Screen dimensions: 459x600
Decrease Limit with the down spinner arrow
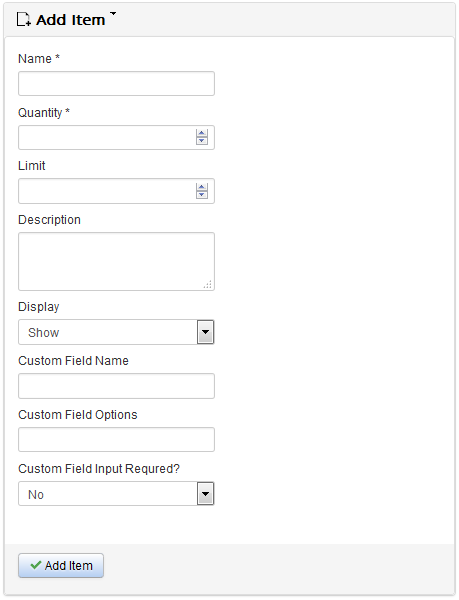(202, 194)
